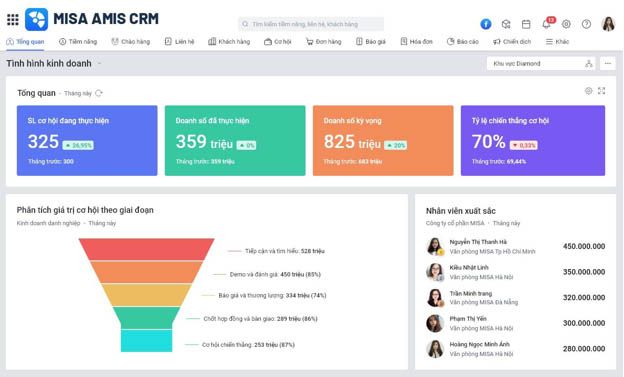624x377 pixels.
Task: Go to the Báo cáo tab
Action: [x=462, y=41]
